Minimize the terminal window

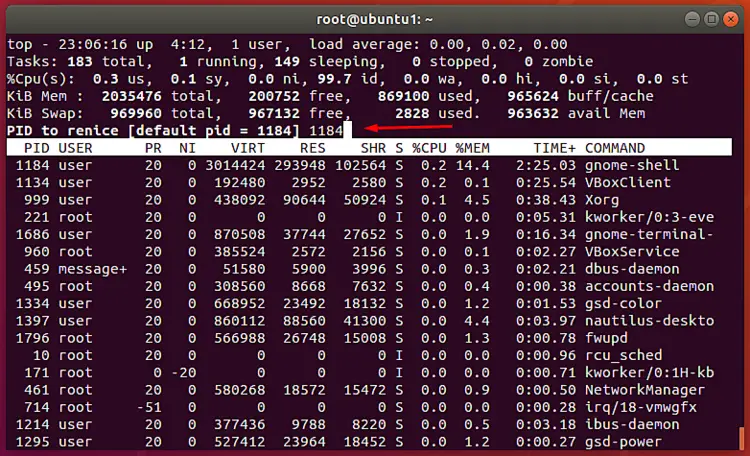tap(690, 17)
